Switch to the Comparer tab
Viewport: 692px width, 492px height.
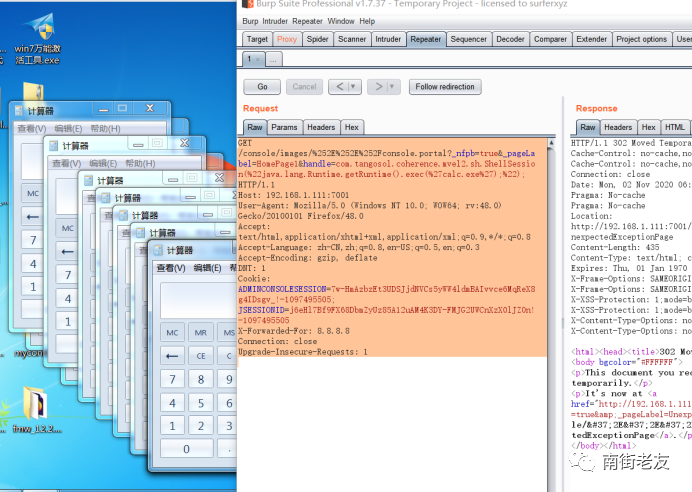pos(550,39)
